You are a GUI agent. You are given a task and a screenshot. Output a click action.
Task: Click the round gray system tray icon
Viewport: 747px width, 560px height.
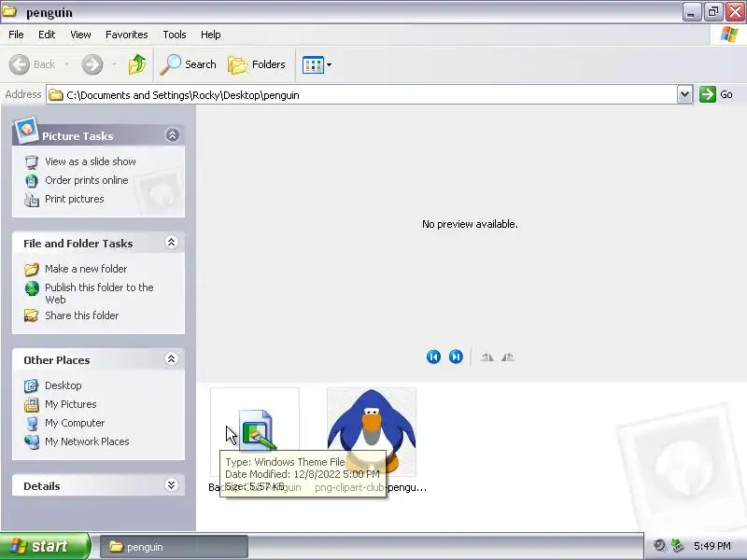[659, 546]
